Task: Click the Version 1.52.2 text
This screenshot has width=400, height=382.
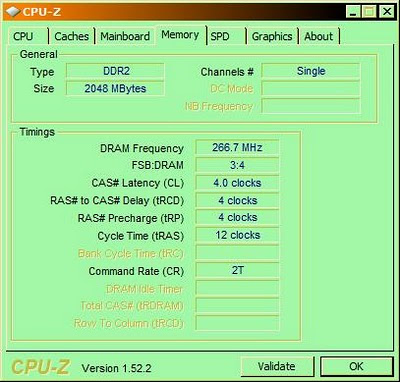Action: (116, 368)
